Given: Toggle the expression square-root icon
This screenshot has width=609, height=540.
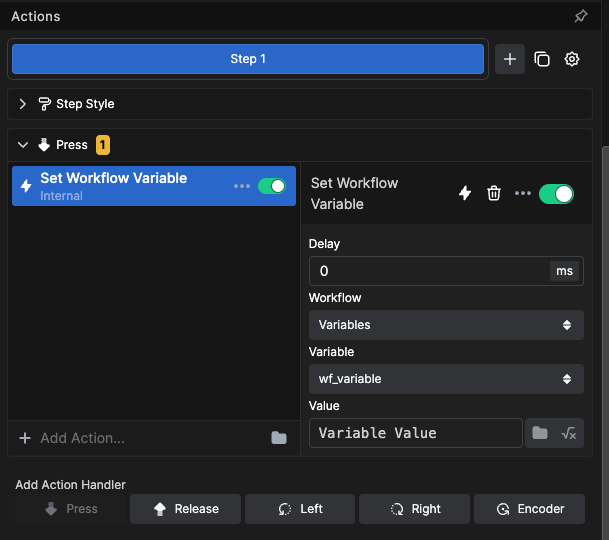Looking at the screenshot, I should [x=569, y=433].
